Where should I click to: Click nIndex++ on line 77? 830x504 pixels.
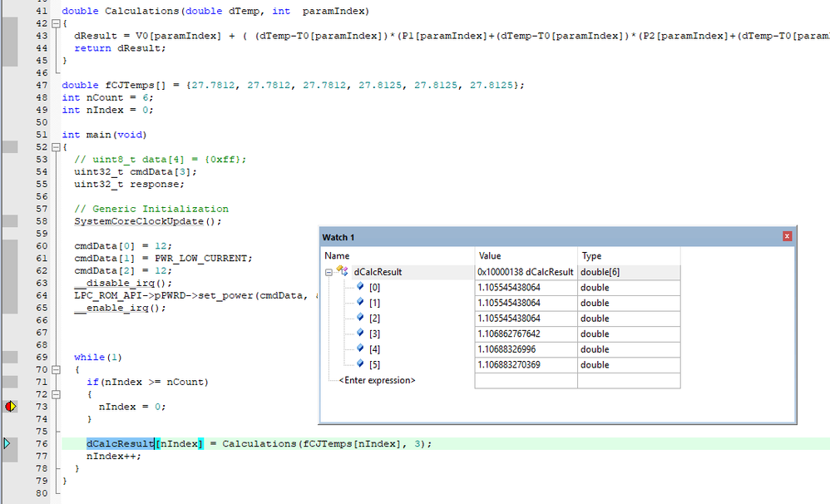click(x=114, y=456)
